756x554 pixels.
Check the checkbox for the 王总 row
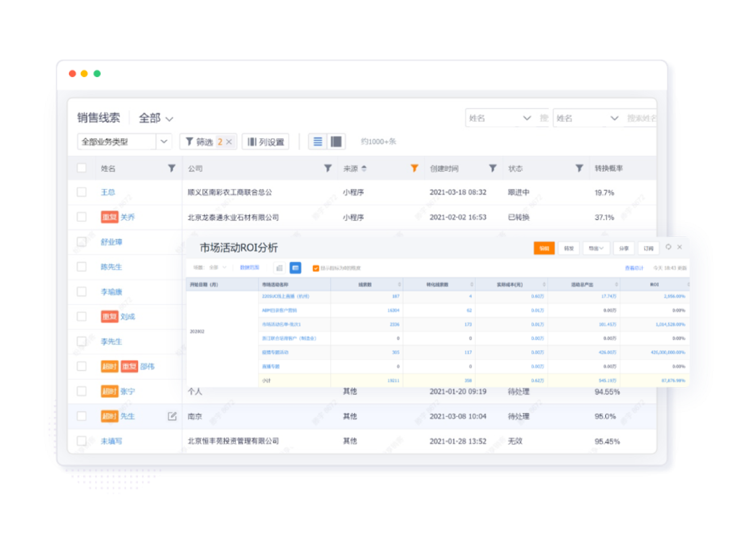point(82,192)
